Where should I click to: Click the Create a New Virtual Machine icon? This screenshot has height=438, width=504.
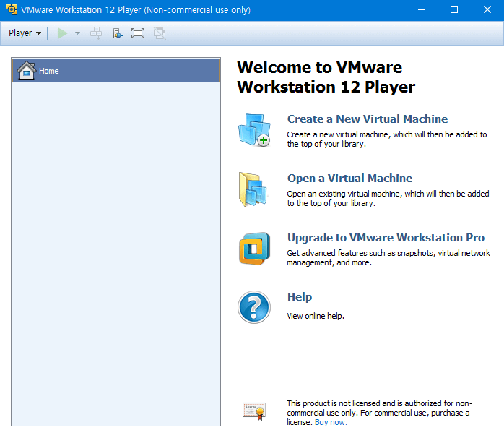[x=253, y=131]
